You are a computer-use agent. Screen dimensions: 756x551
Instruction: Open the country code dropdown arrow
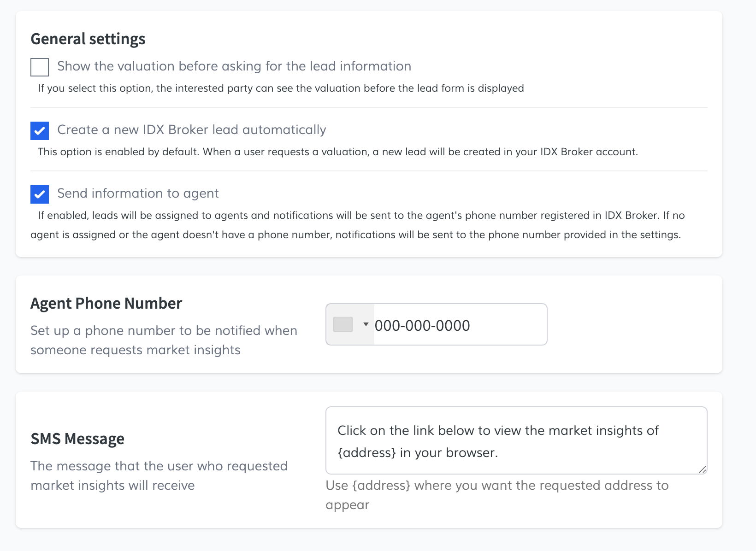[x=366, y=324]
